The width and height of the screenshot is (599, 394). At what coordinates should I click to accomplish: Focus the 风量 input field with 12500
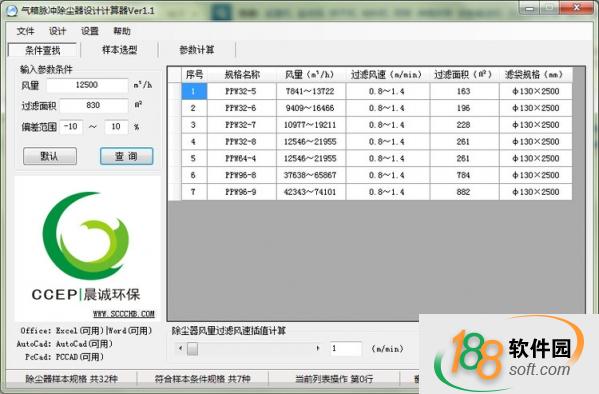(87, 85)
